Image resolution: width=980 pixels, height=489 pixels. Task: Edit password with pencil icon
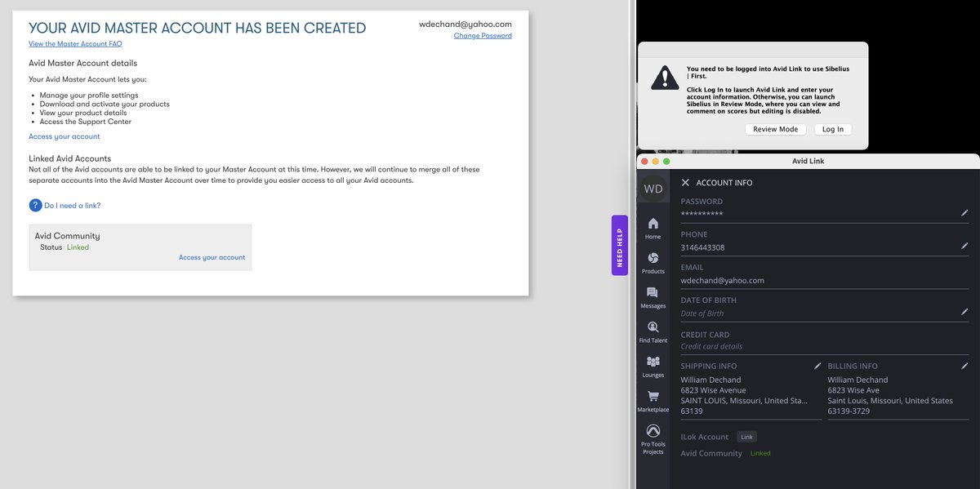click(964, 212)
